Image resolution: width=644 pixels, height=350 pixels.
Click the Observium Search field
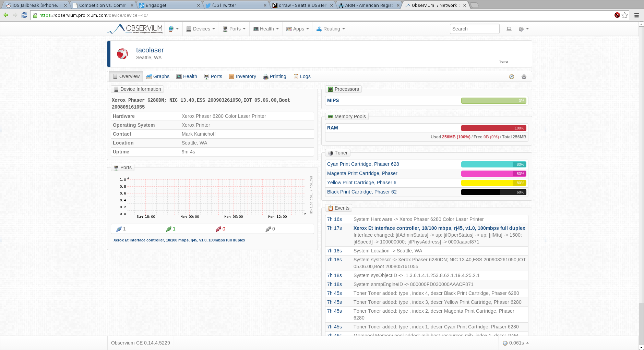pos(475,29)
